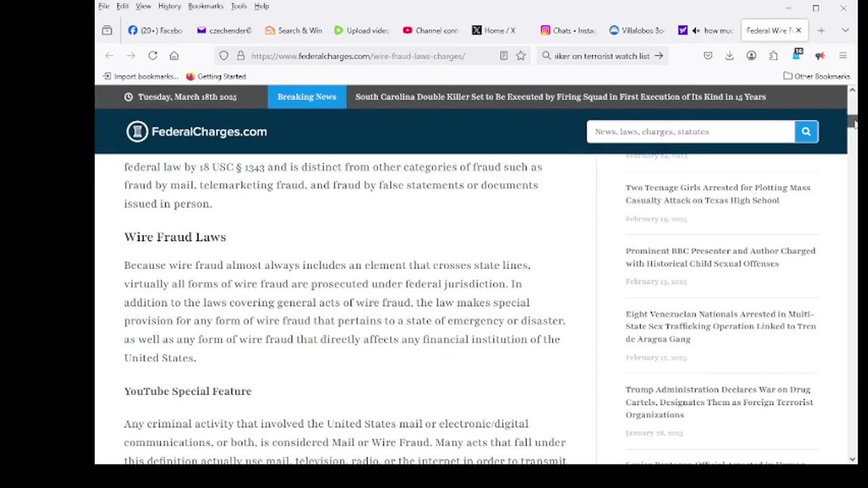Open the Firefox application hamburger menu

pos(843,56)
